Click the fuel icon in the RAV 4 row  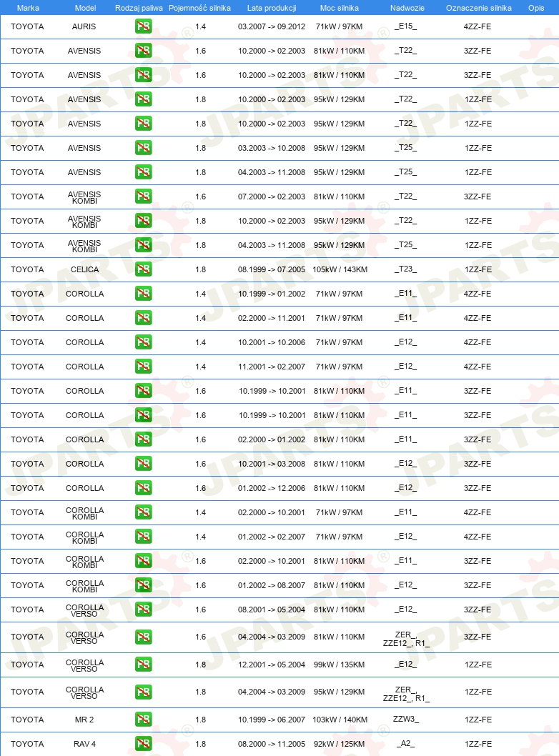click(143, 743)
